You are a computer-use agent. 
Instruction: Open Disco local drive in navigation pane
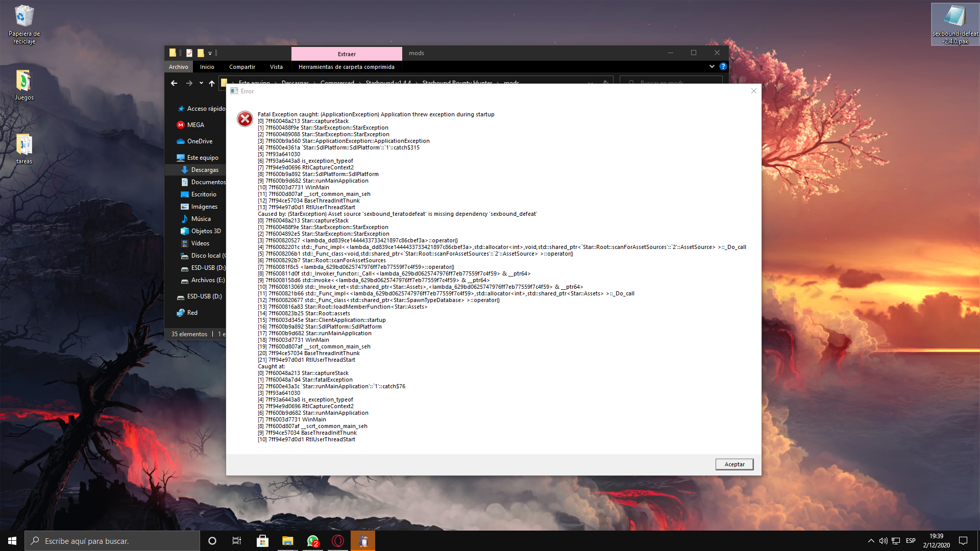point(203,256)
